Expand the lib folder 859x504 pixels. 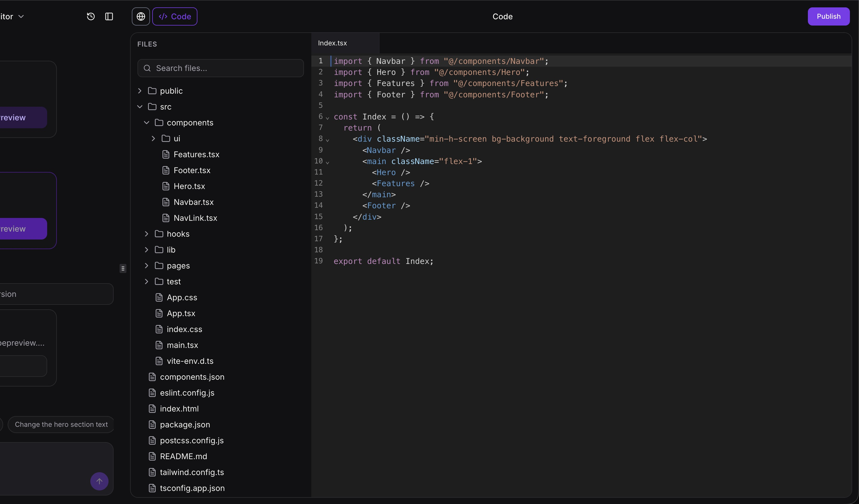tap(147, 250)
